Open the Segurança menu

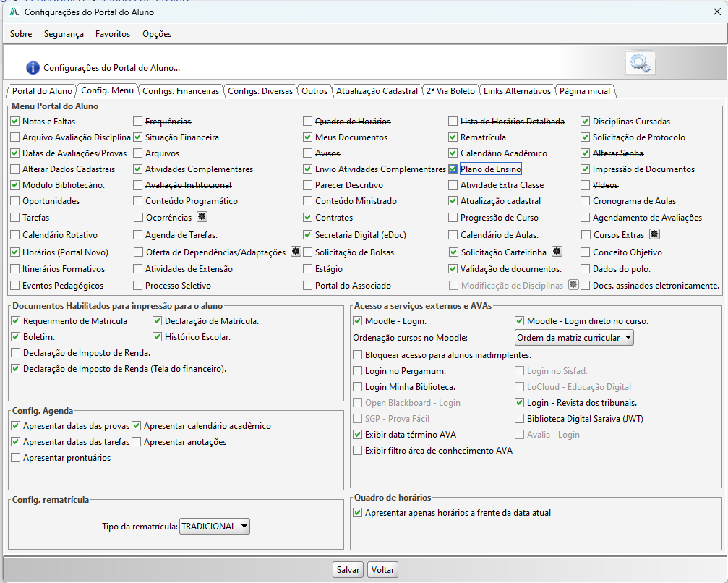(x=64, y=34)
